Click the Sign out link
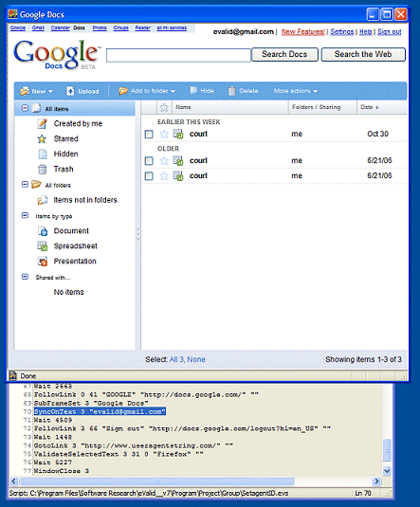420x507 pixels. [x=390, y=31]
